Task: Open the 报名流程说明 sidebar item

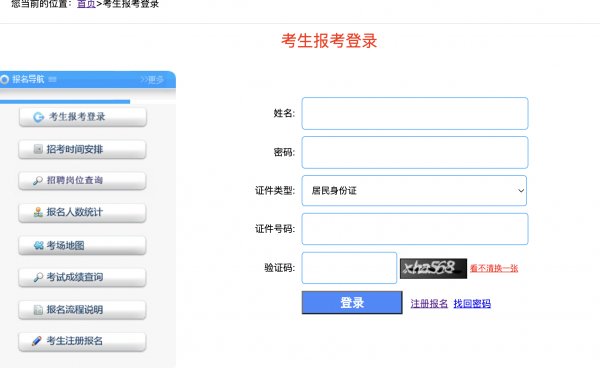Action: coord(82,310)
